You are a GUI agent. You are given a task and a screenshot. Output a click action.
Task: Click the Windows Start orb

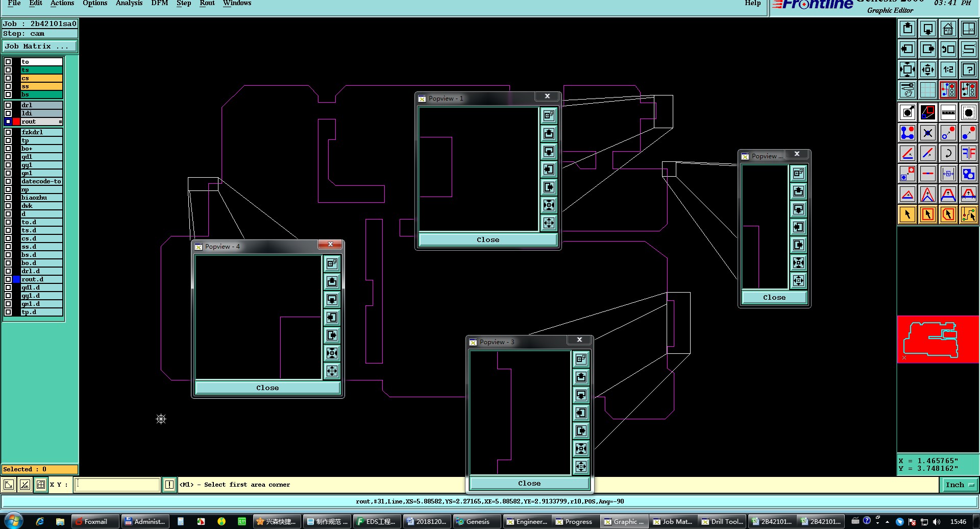[14, 521]
